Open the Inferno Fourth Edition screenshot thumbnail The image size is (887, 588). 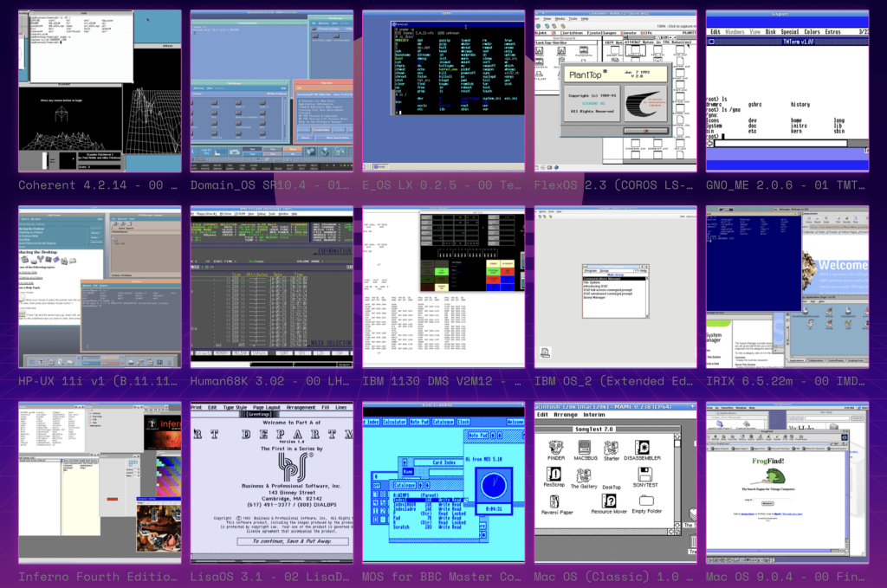100,483
